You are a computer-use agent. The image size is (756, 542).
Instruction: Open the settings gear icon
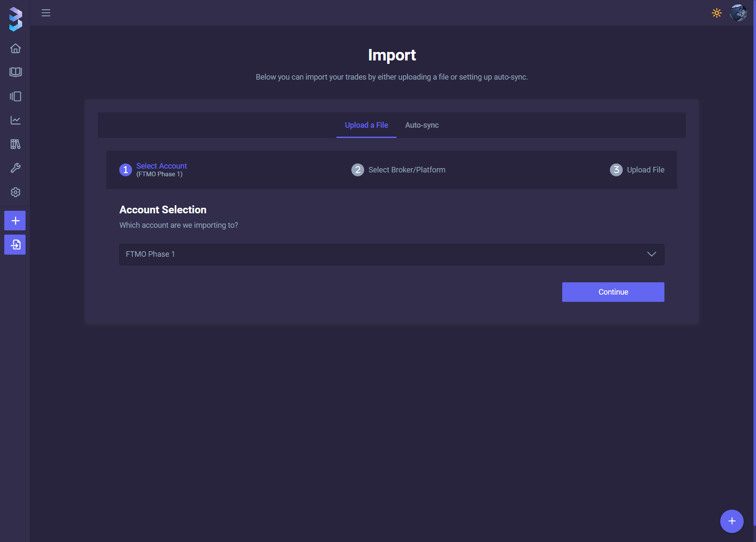[15, 192]
